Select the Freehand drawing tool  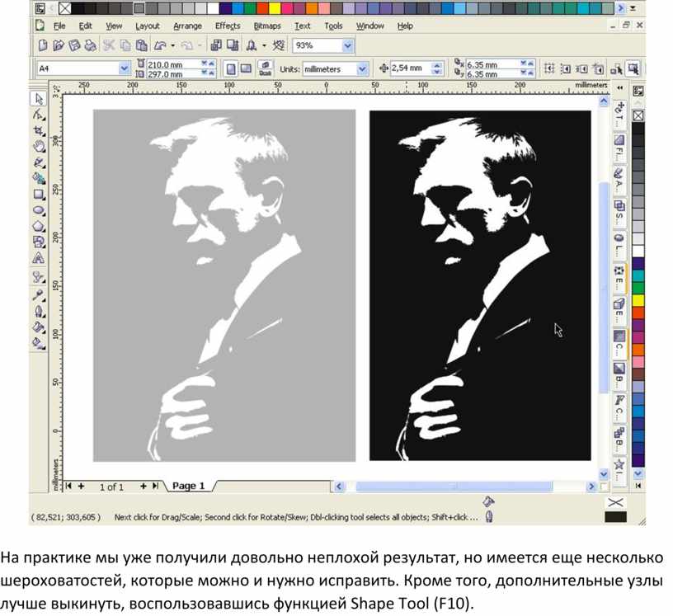[39, 162]
